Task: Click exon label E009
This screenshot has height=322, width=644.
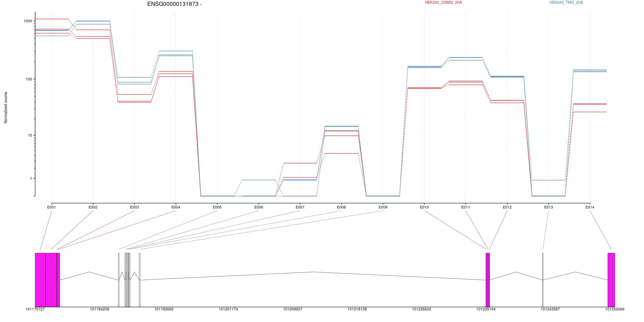Action: 383,207
